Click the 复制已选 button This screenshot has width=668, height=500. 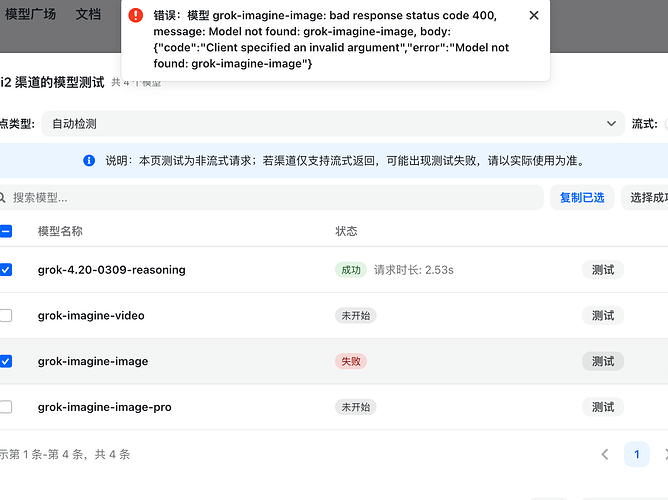(x=582, y=198)
